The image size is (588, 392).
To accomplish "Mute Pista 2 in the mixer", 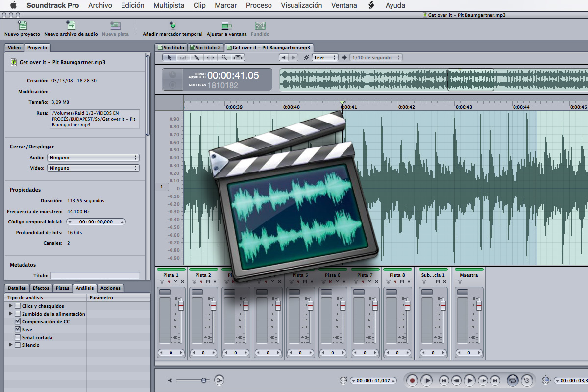I will pyautogui.click(x=207, y=282).
